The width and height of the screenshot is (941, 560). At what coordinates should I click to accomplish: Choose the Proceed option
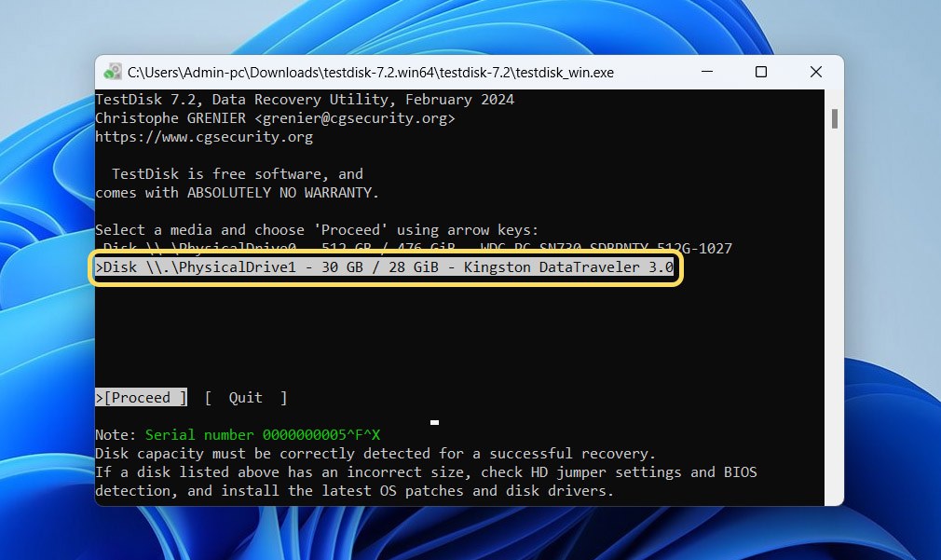tap(141, 397)
